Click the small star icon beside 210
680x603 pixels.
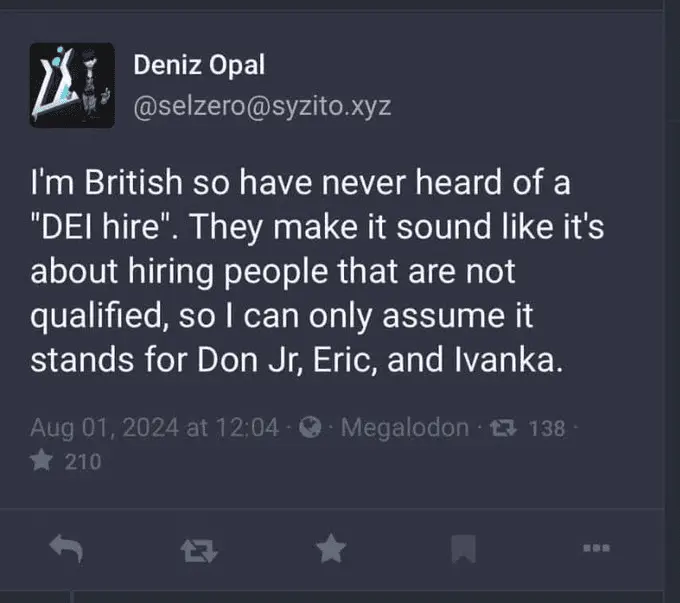point(42,461)
